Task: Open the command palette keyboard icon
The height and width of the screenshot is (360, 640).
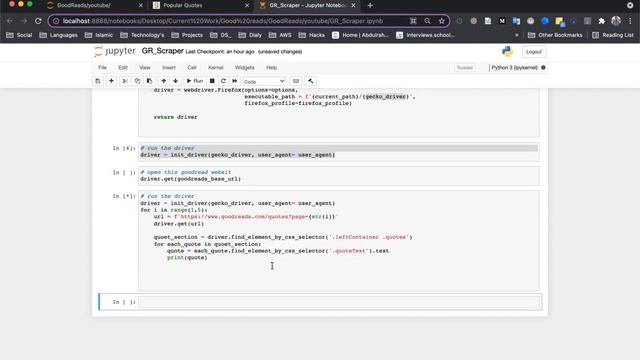Action: click(x=296, y=81)
